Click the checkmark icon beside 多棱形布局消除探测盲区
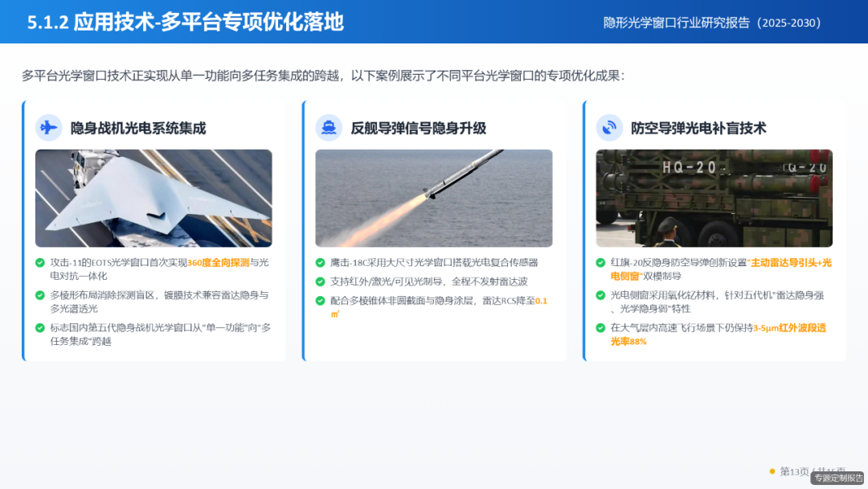 [39, 296]
